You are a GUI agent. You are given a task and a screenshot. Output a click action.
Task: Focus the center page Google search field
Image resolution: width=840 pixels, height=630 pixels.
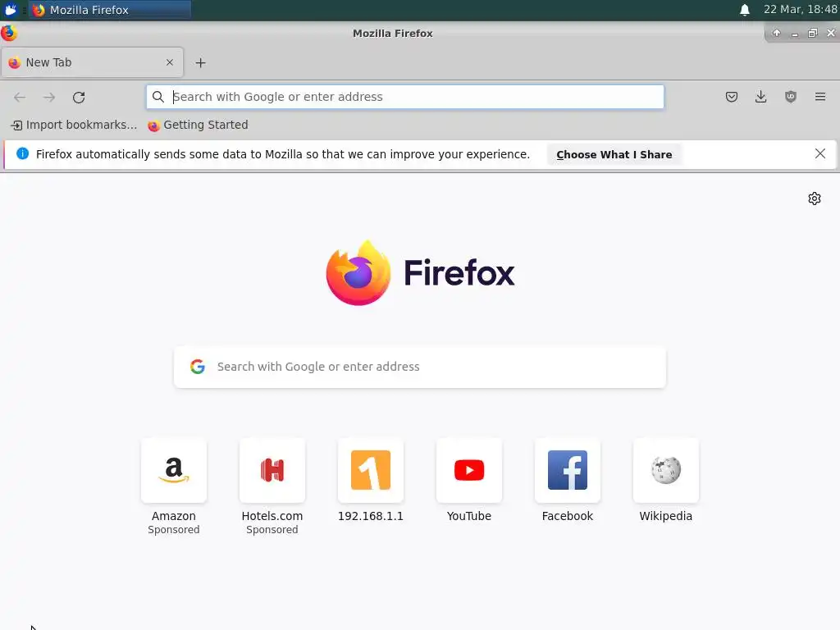click(x=420, y=367)
